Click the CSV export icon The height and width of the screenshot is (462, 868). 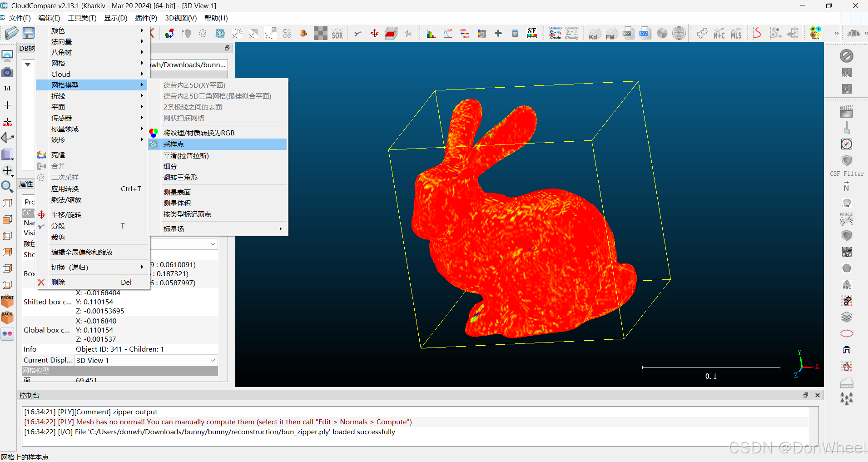pos(645,33)
